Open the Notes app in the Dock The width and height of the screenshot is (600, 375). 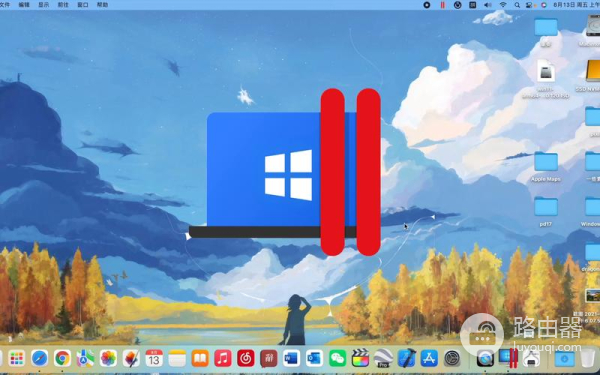tap(177, 359)
